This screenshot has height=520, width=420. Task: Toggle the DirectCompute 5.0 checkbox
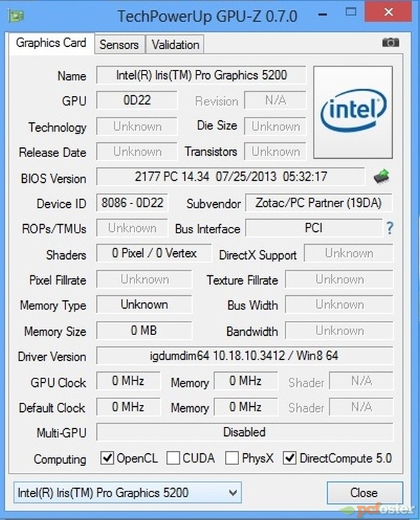[289, 458]
